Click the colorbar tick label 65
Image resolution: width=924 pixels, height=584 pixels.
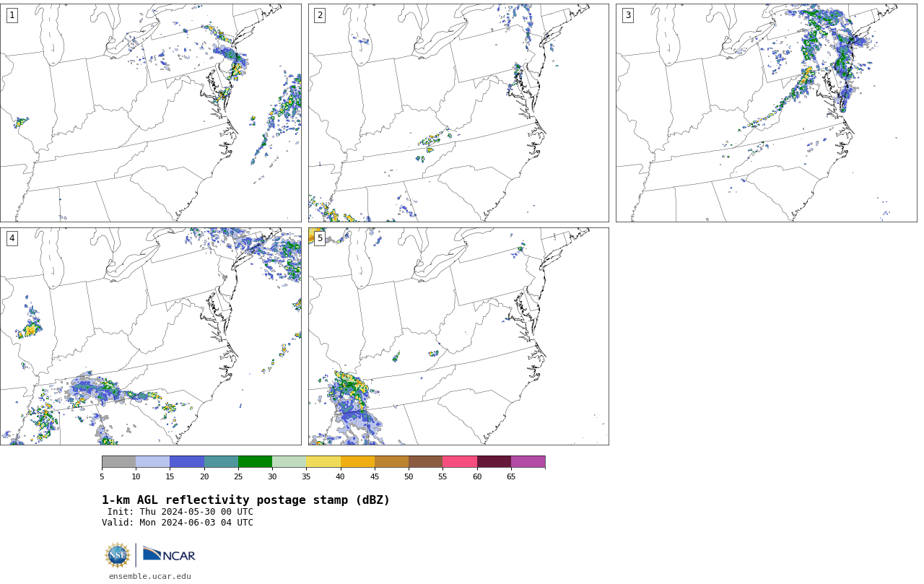pos(511,476)
